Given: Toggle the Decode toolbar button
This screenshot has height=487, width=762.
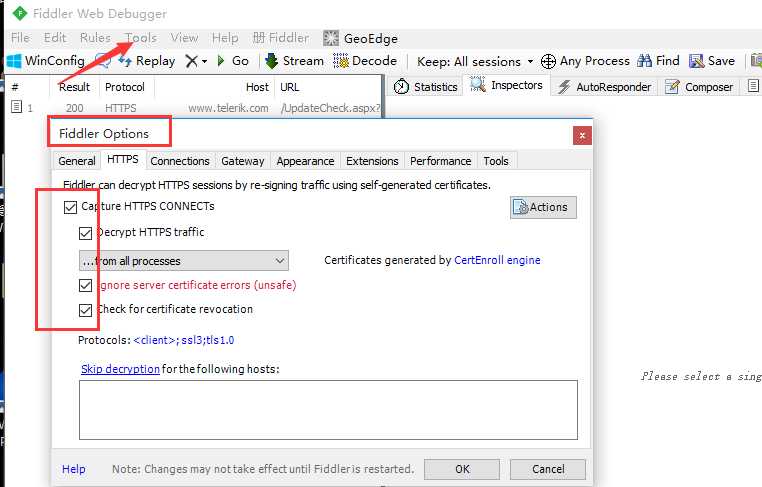Looking at the screenshot, I should tap(365, 61).
